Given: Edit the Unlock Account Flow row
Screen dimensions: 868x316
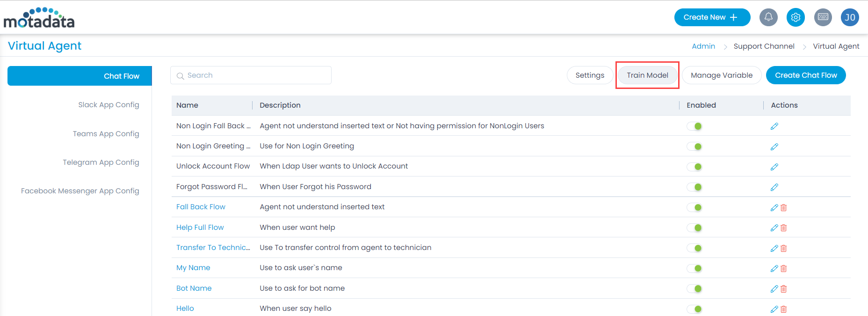Looking at the screenshot, I should (774, 167).
